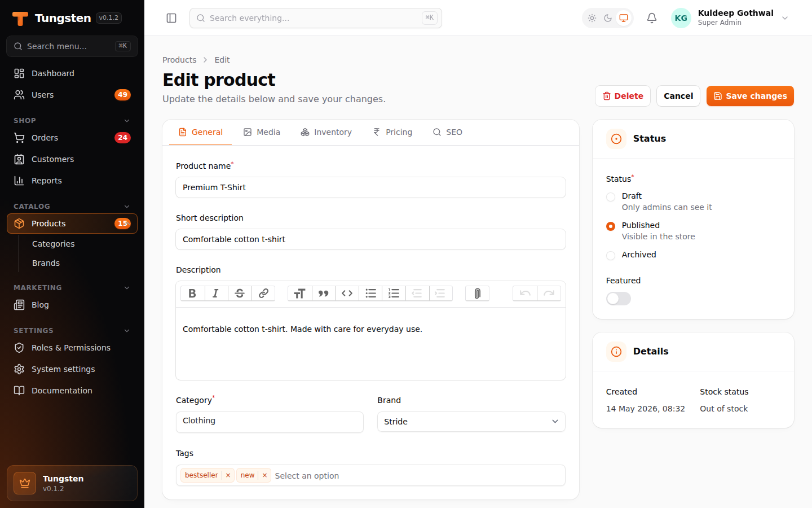Insert a link in the description
The height and width of the screenshot is (508, 812).
tap(263, 294)
